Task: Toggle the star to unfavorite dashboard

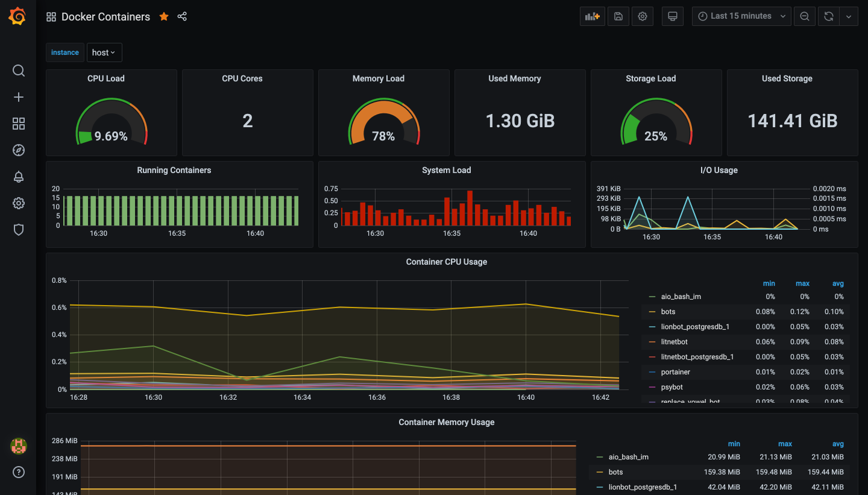Action: 164,16
